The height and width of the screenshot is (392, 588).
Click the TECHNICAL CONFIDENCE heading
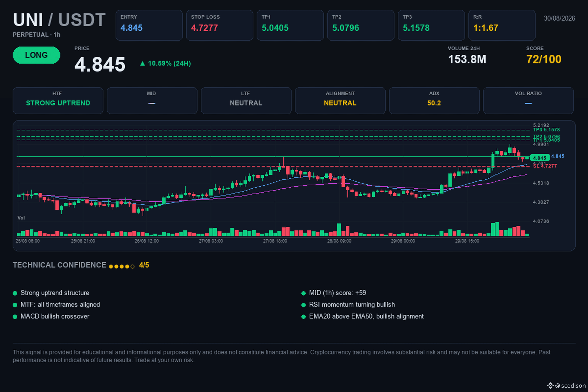tap(60, 265)
